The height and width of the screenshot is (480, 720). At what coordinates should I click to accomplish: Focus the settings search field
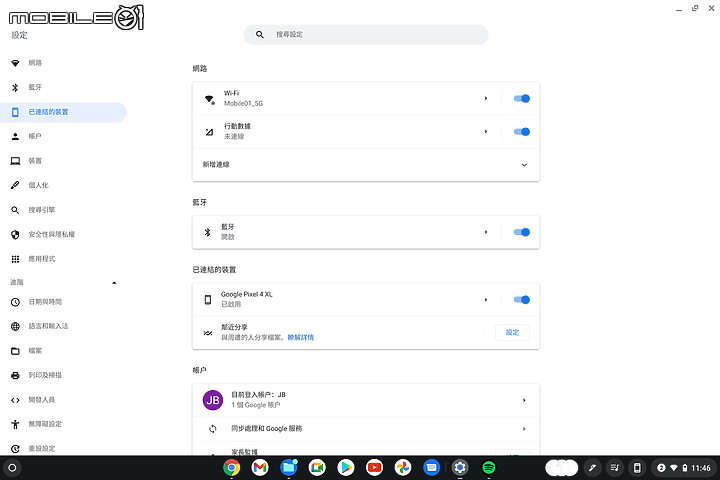click(366, 34)
